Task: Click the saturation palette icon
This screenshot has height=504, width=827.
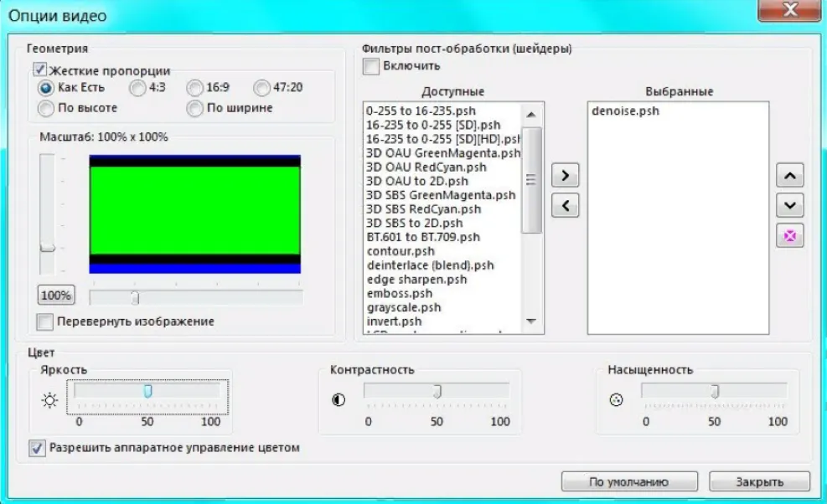Action: click(x=616, y=400)
